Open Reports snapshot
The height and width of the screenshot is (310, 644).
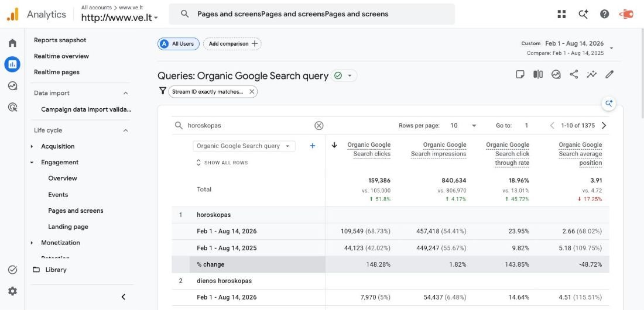coord(60,40)
